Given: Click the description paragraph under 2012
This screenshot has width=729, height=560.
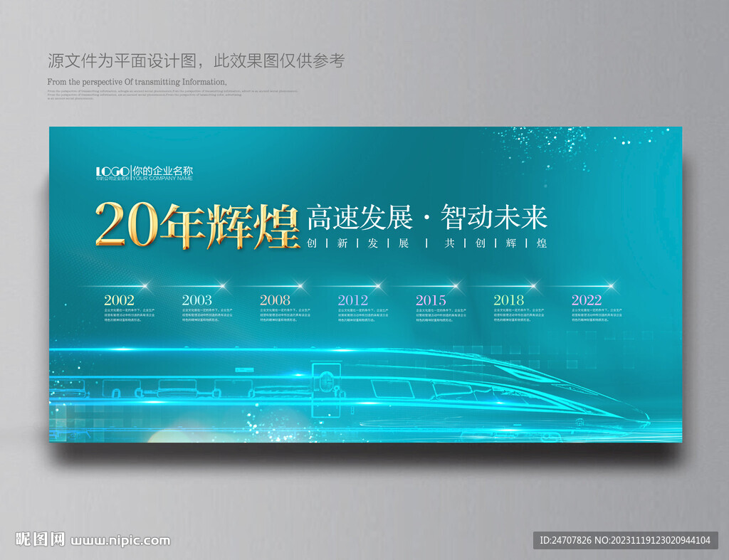Looking at the screenshot, I should coord(363,315).
